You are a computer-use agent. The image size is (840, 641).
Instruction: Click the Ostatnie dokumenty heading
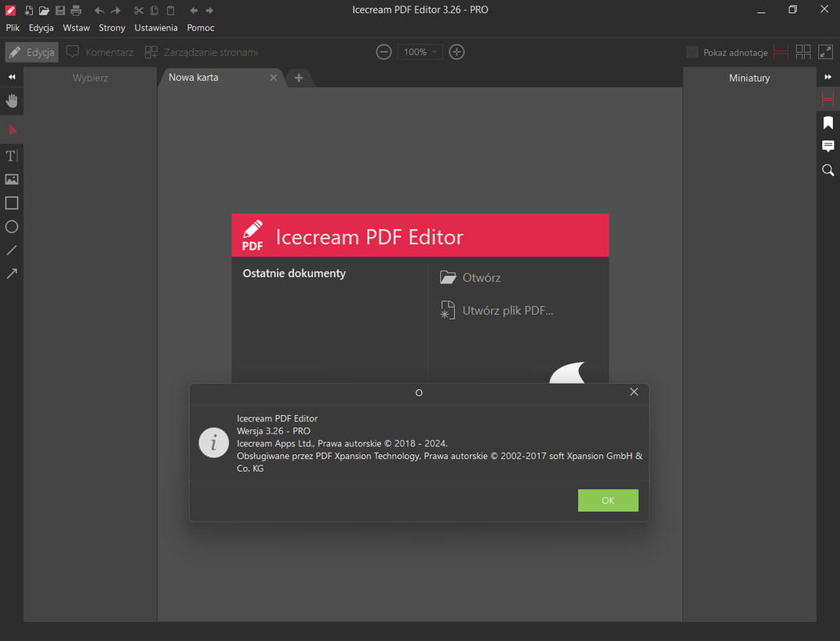(294, 273)
